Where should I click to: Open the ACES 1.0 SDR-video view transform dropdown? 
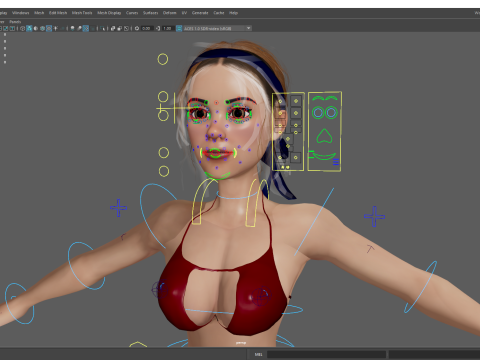pyautogui.click(x=218, y=28)
